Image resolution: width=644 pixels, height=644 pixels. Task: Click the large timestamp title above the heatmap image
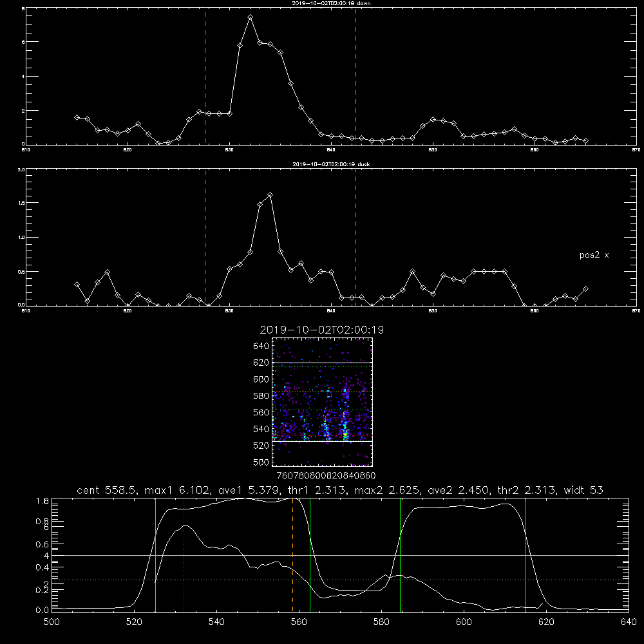[322, 330]
